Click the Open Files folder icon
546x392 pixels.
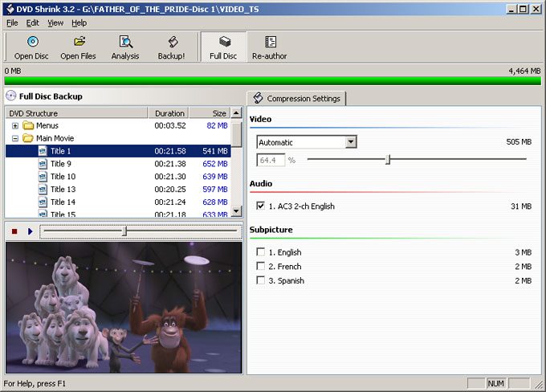79,42
